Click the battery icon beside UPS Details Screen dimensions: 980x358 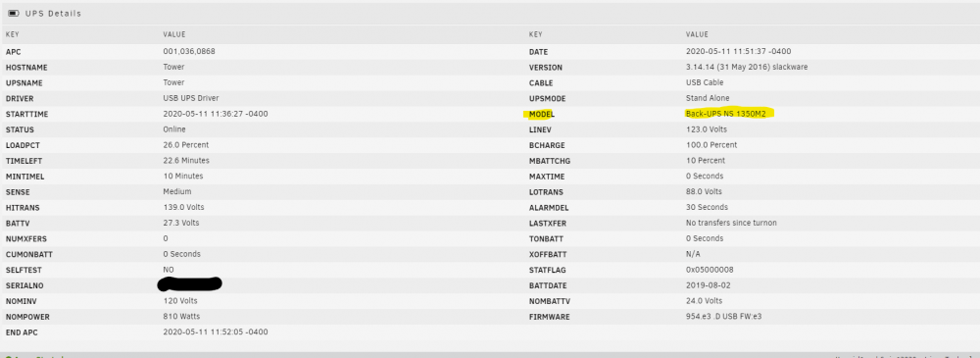pyautogui.click(x=14, y=13)
